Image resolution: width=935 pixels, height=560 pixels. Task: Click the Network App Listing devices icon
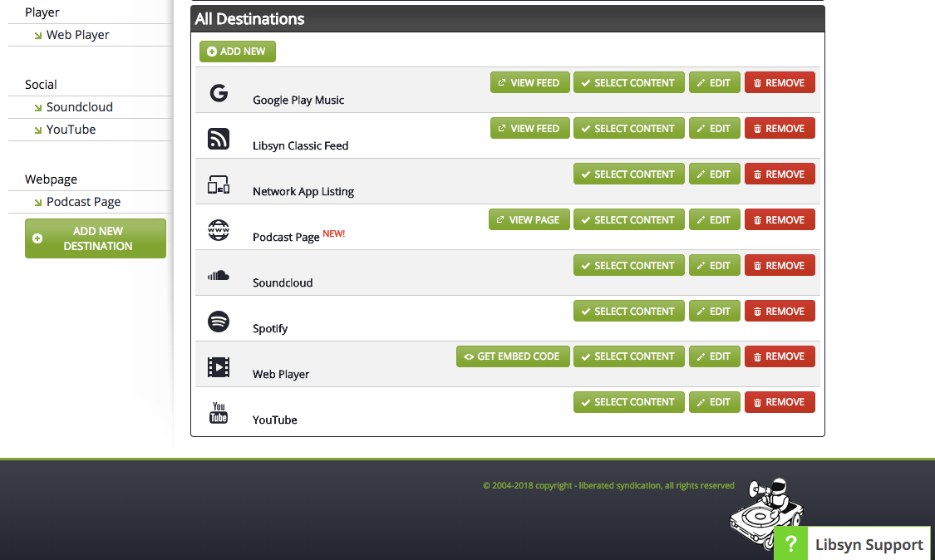click(x=219, y=185)
